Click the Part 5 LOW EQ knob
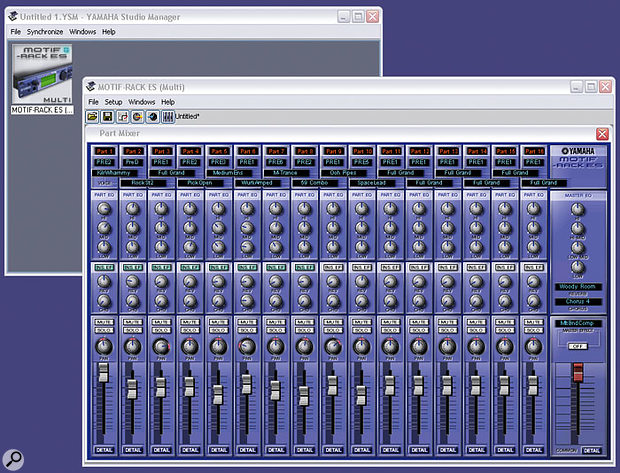This screenshot has width=620, height=473. tap(218, 247)
